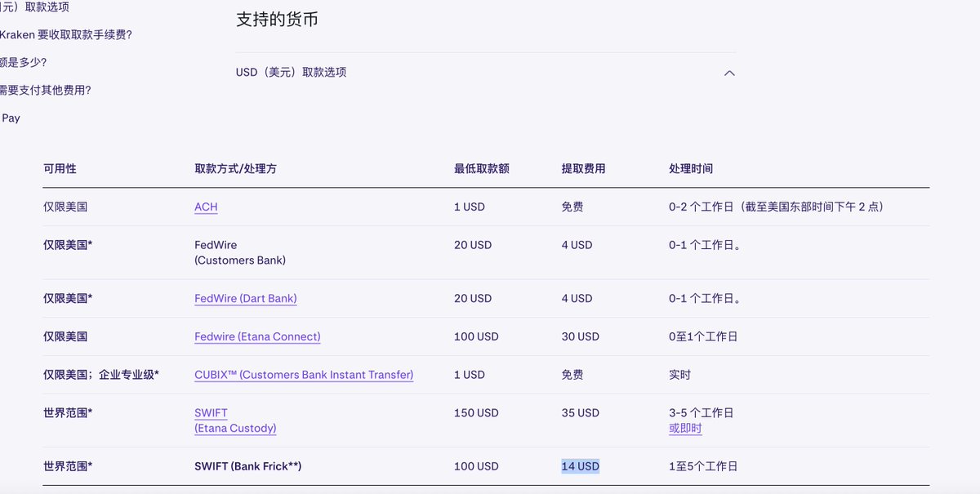Select the USD(美元)取款选项 section title
Viewport: 980px width, 494px height.
(291, 72)
